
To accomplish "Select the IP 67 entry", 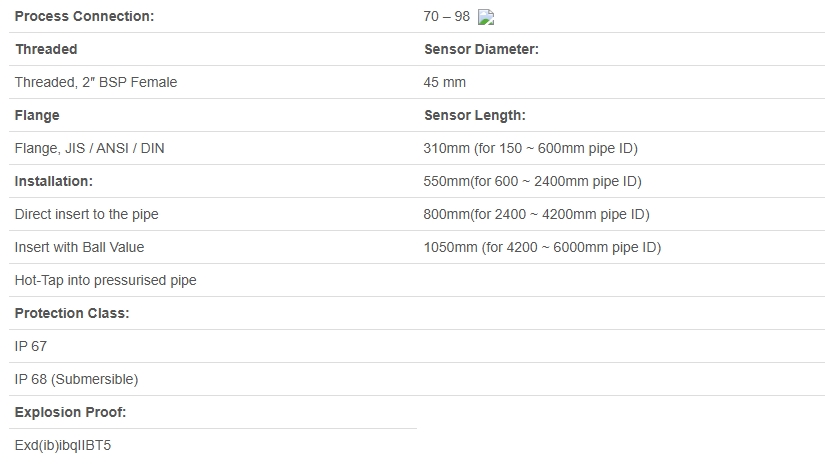I will (x=31, y=346).
